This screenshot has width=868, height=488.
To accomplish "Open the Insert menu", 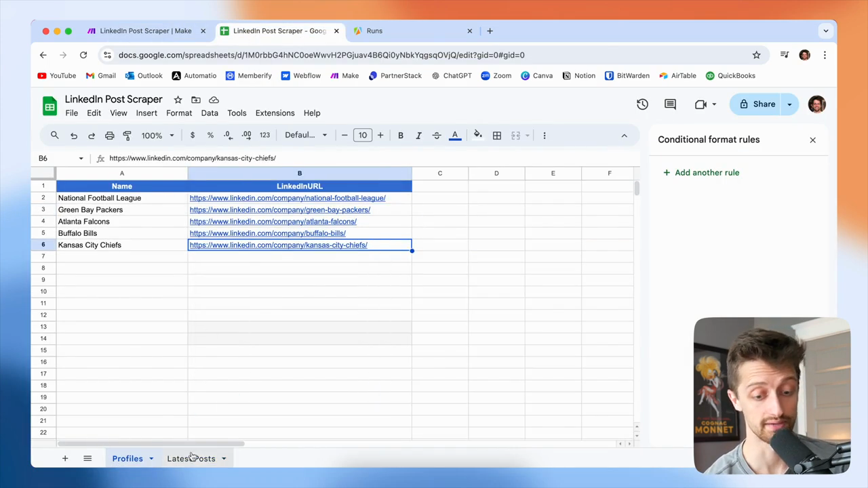I will (146, 113).
